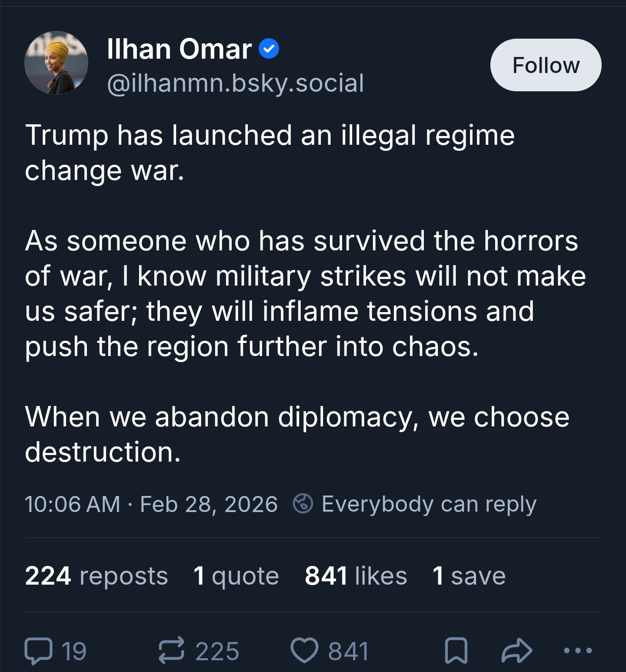Click the 225 repost count number
Viewport: 626px width, 672px height.
pyautogui.click(x=217, y=651)
